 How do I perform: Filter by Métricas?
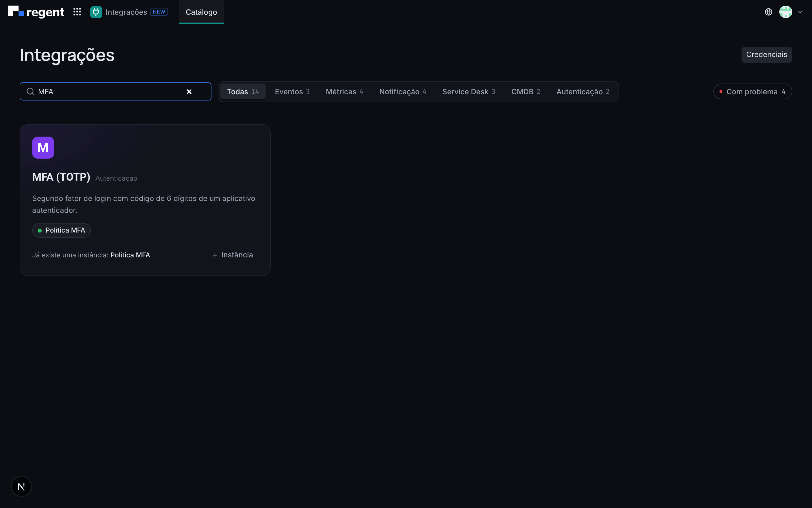point(344,91)
